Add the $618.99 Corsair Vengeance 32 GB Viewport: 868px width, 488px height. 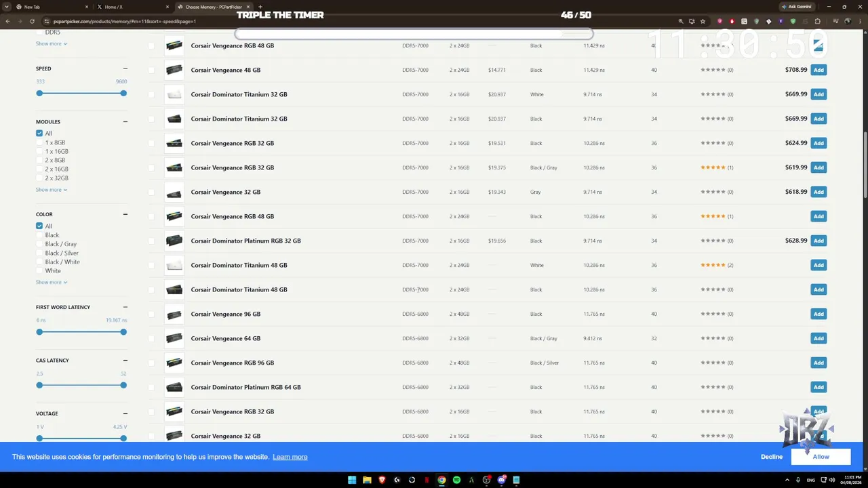point(818,192)
